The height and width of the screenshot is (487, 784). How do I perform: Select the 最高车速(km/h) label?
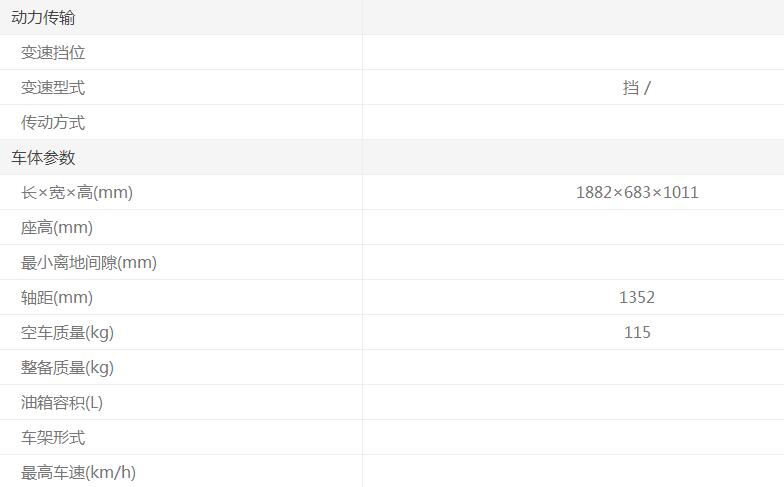[78, 473]
